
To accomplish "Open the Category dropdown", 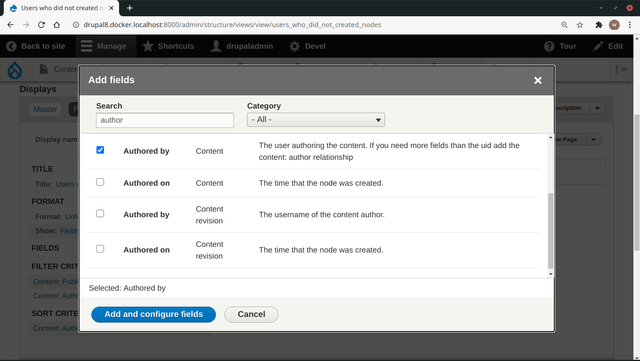I will [316, 120].
